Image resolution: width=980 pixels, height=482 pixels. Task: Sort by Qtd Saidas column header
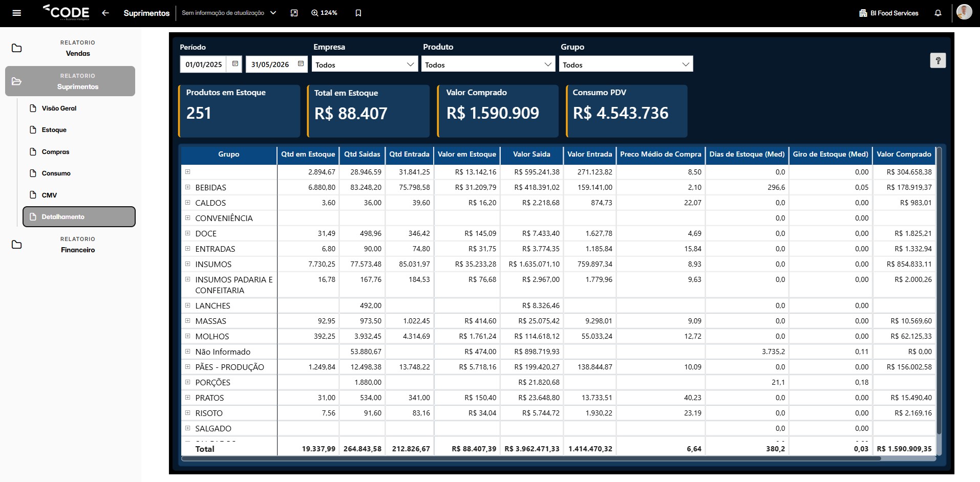[362, 154]
